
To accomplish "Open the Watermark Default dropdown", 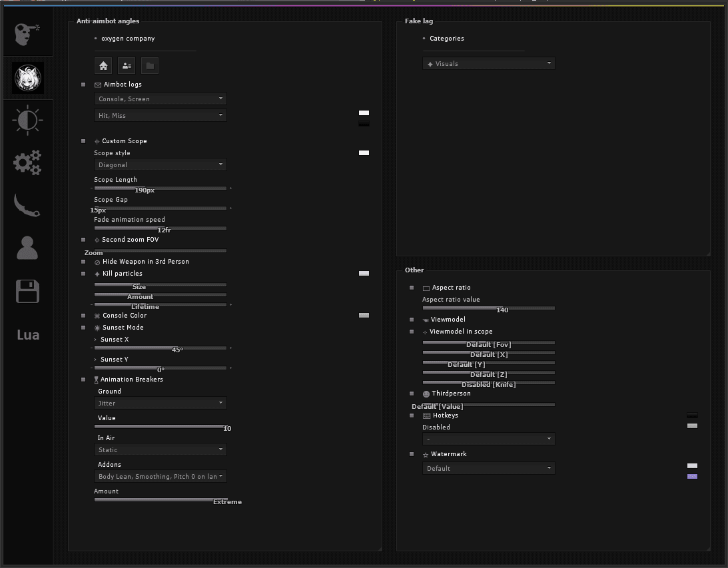I will click(489, 468).
